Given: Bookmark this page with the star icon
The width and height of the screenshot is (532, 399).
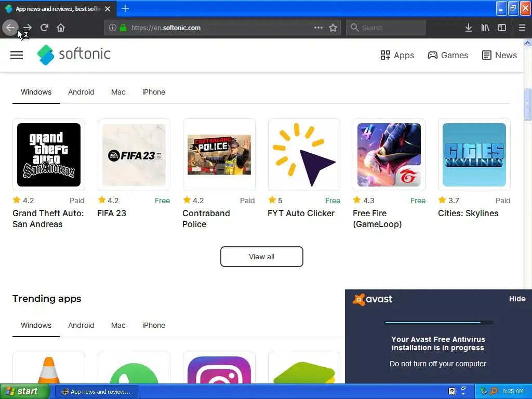Looking at the screenshot, I should (x=333, y=28).
